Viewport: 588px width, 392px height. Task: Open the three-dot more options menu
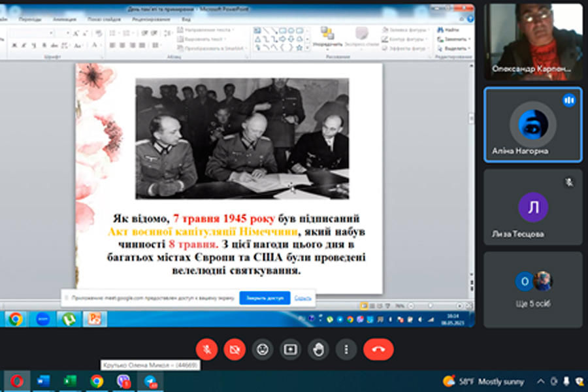pos(346,350)
